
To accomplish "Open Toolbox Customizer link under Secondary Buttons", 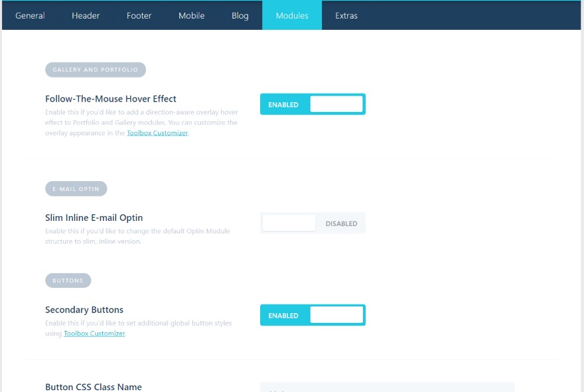I will pyautogui.click(x=94, y=334).
